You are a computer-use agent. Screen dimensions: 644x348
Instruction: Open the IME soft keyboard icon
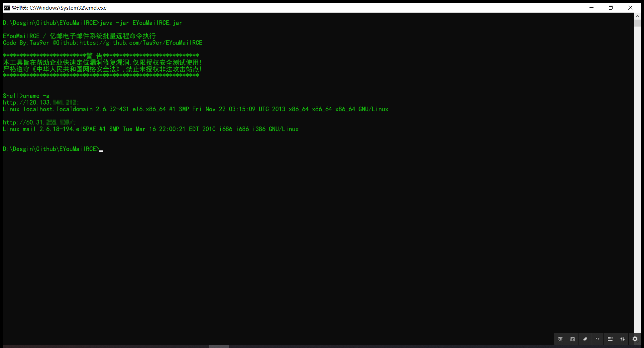(x=610, y=339)
